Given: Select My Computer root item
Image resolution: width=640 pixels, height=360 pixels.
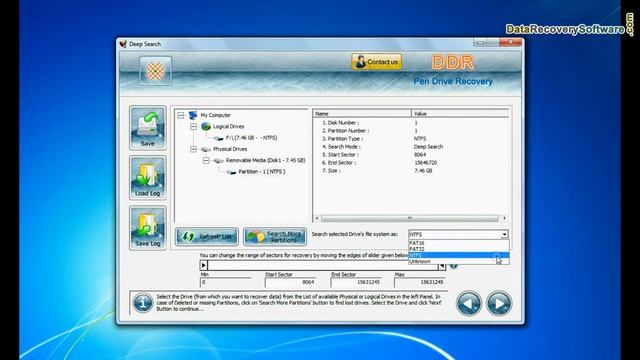Looking at the screenshot, I should point(216,115).
